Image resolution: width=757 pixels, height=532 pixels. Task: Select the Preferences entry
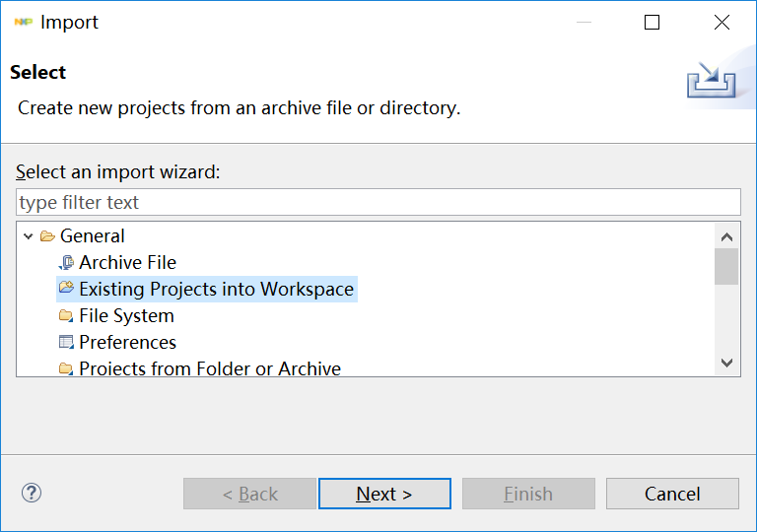tap(127, 343)
